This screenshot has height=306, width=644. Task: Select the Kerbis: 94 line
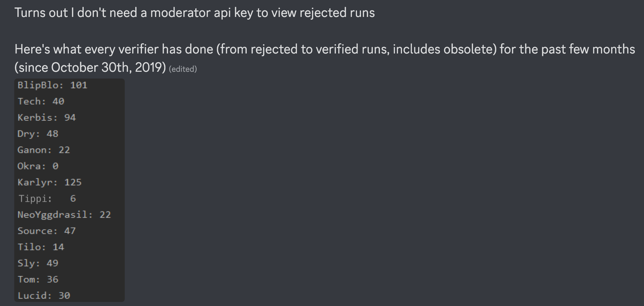[x=47, y=117]
